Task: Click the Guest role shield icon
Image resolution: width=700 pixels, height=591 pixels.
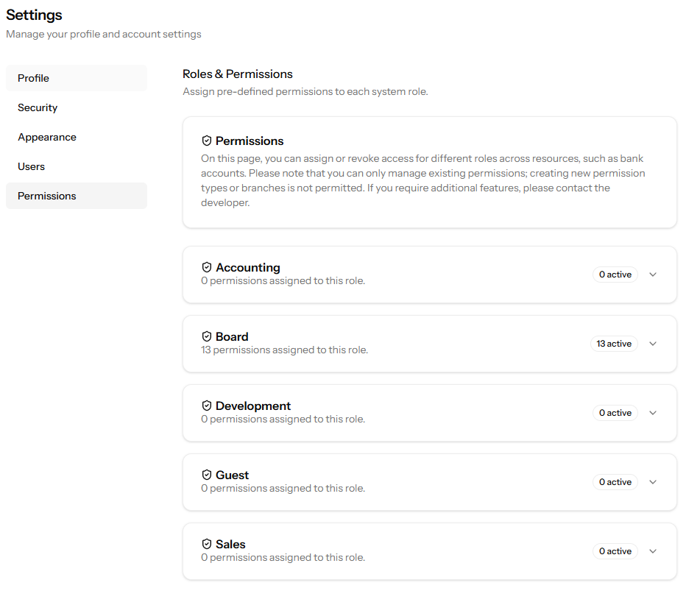Action: click(207, 475)
